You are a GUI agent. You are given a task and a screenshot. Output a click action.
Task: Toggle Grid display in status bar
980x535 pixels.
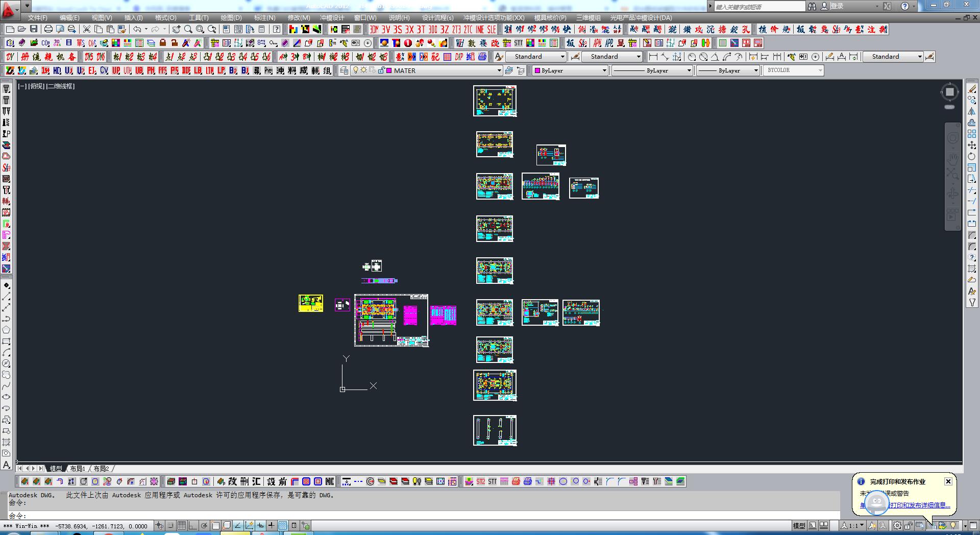click(x=181, y=525)
